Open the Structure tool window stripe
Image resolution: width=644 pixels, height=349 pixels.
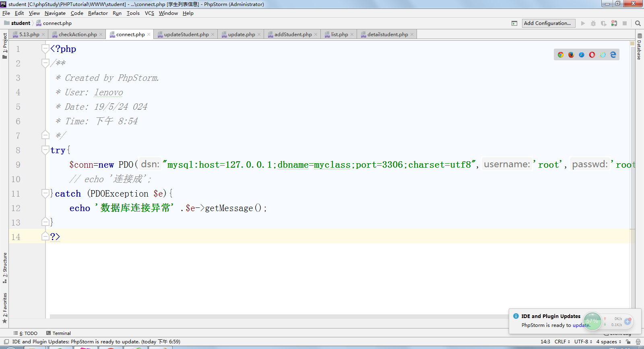point(5,267)
